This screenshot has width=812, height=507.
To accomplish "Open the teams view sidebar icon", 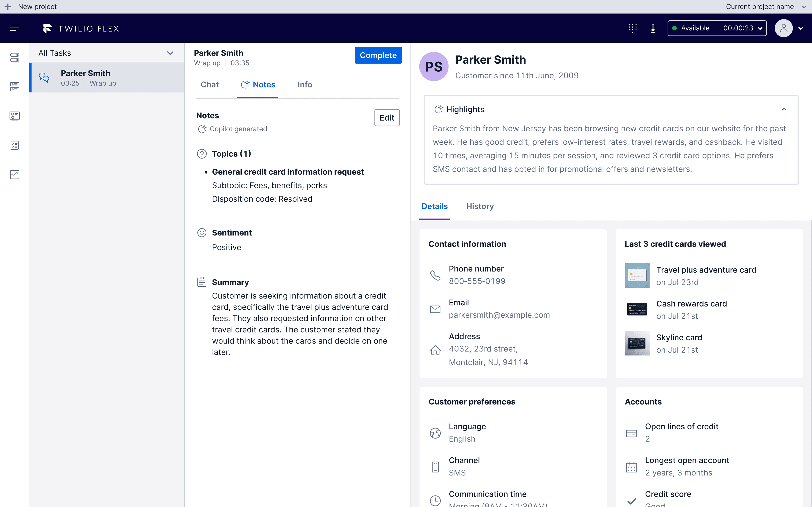I will pyautogui.click(x=14, y=116).
